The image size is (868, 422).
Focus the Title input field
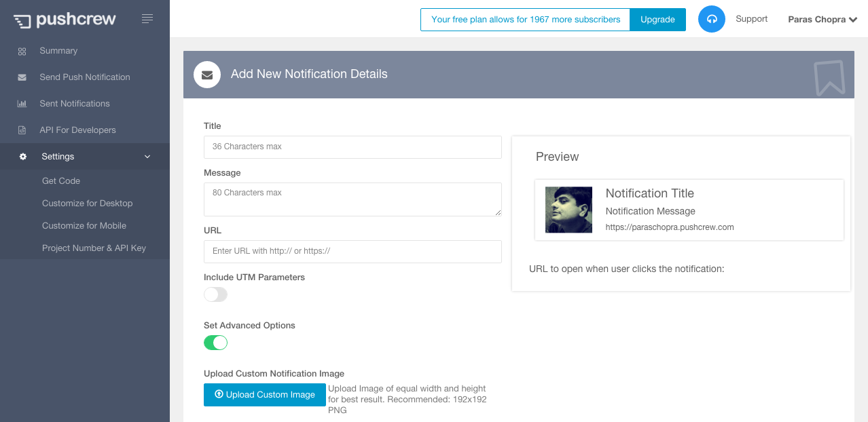click(352, 147)
